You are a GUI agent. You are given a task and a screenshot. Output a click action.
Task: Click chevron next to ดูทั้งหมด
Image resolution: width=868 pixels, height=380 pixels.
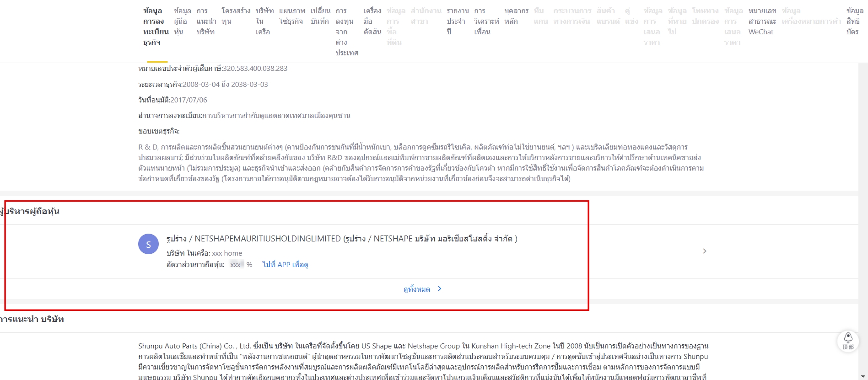(440, 289)
